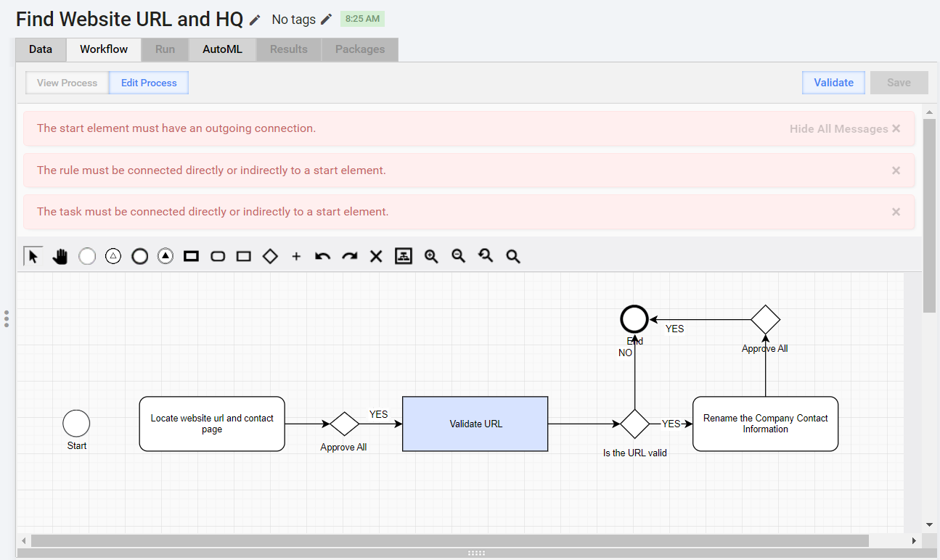Screen dimensions: 940x560
Task: Open the Run tab
Action: tap(165, 49)
